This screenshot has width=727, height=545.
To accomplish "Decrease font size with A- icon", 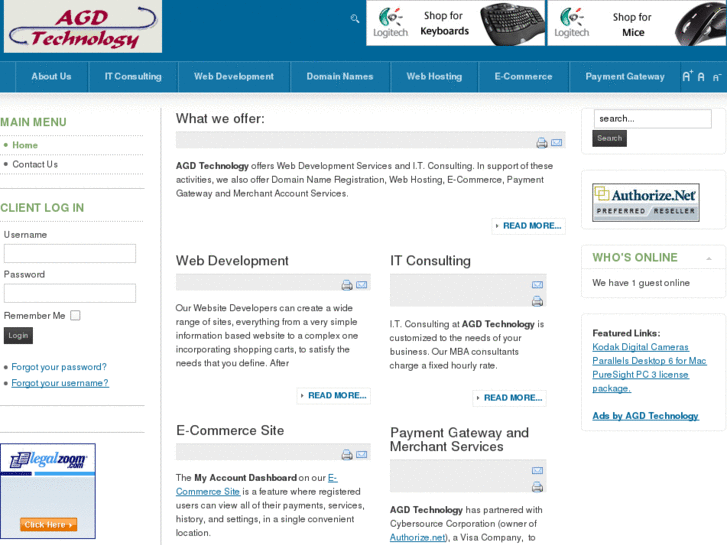I will click(x=717, y=77).
